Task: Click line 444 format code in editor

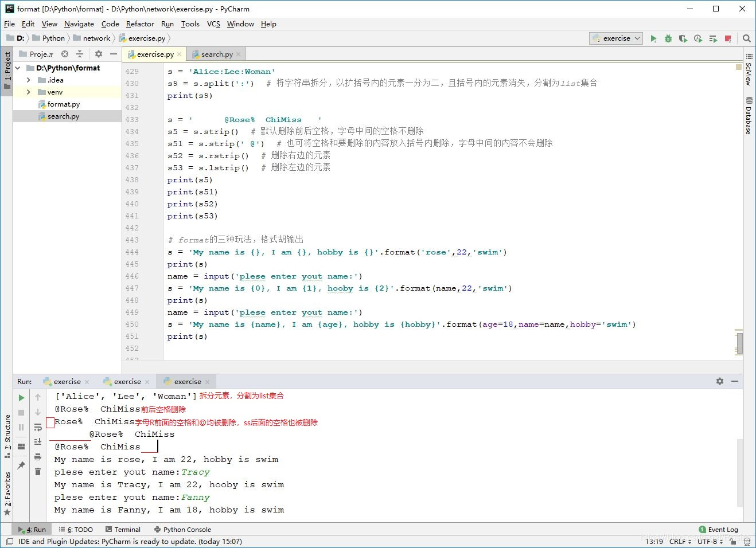Action: 337,252
